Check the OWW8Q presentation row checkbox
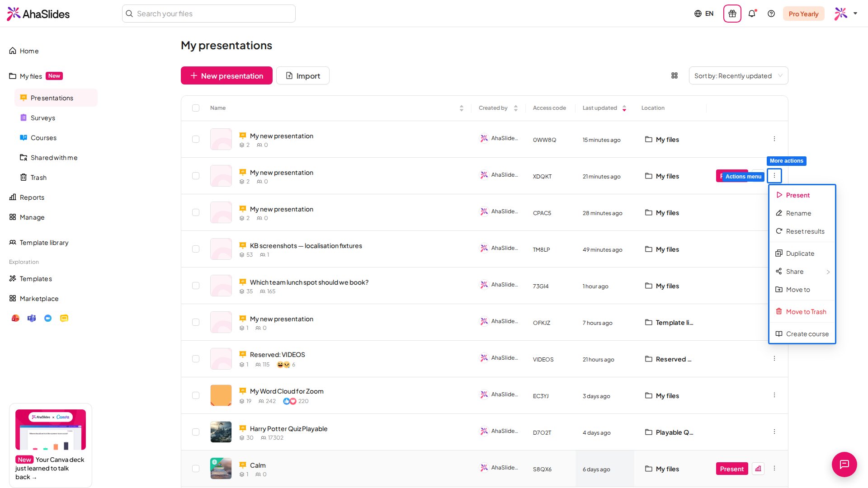868x488 pixels. click(196, 139)
